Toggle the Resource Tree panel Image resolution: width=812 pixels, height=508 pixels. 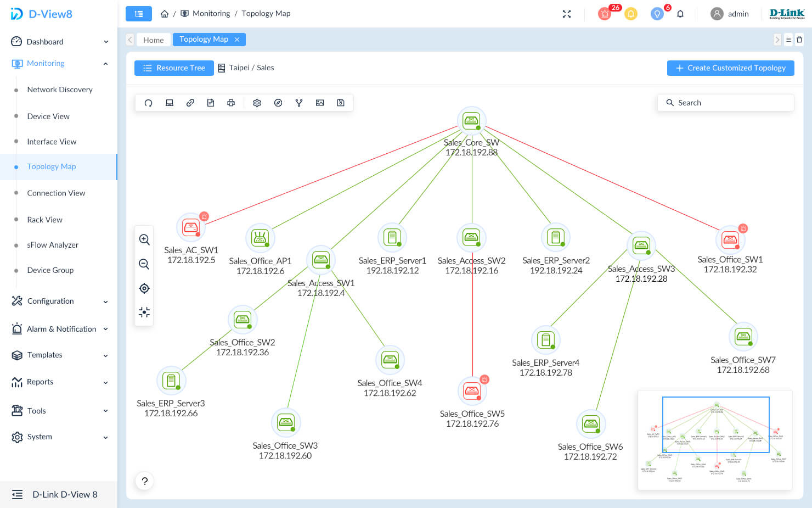click(x=174, y=68)
